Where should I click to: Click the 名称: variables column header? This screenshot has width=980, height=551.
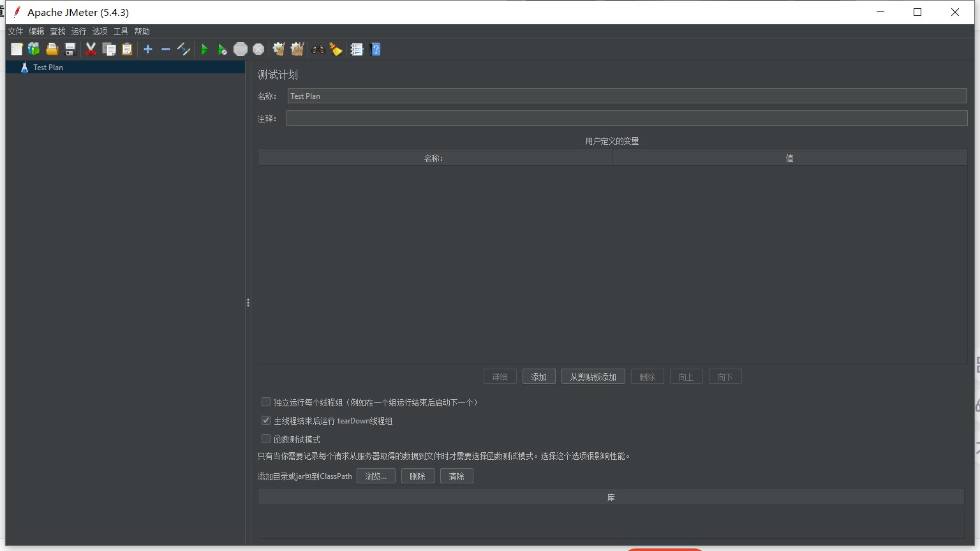pos(435,158)
